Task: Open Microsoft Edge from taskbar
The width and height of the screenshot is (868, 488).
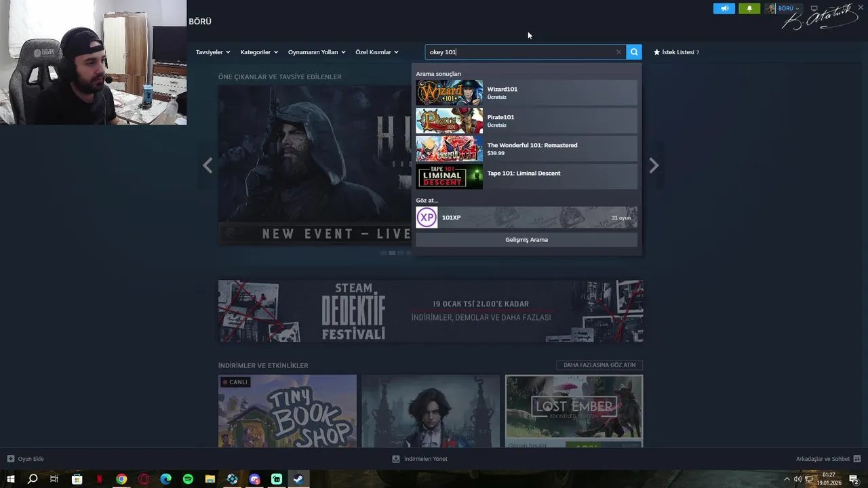Action: click(166, 479)
